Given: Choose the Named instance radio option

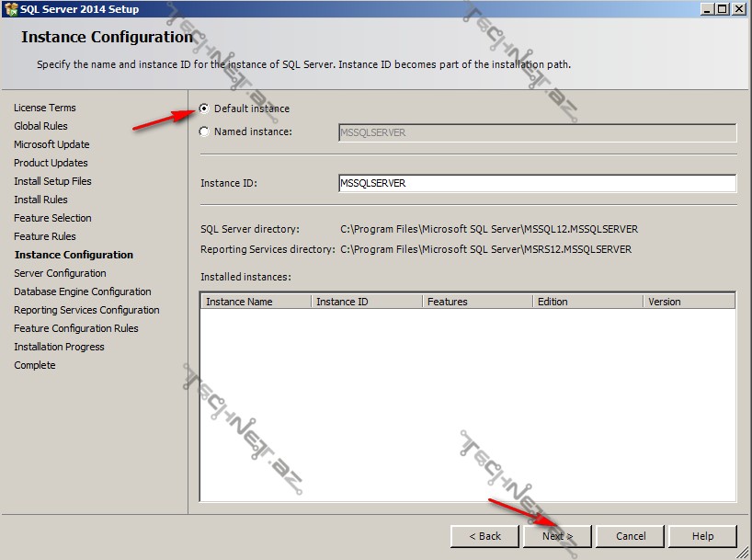Looking at the screenshot, I should (x=204, y=131).
